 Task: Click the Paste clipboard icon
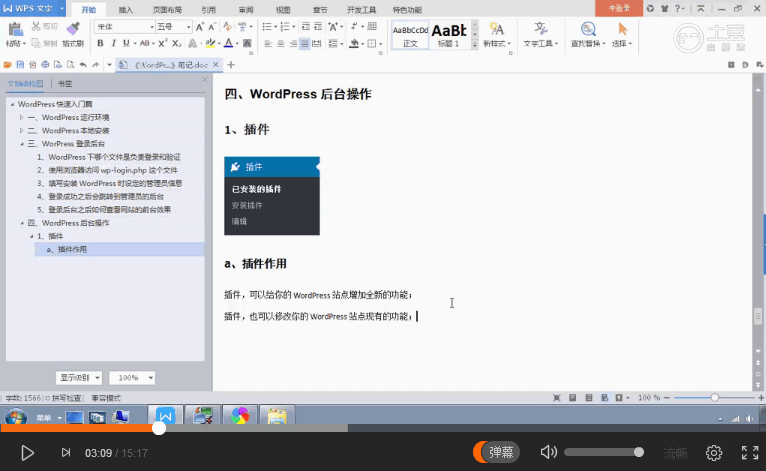click(15, 29)
